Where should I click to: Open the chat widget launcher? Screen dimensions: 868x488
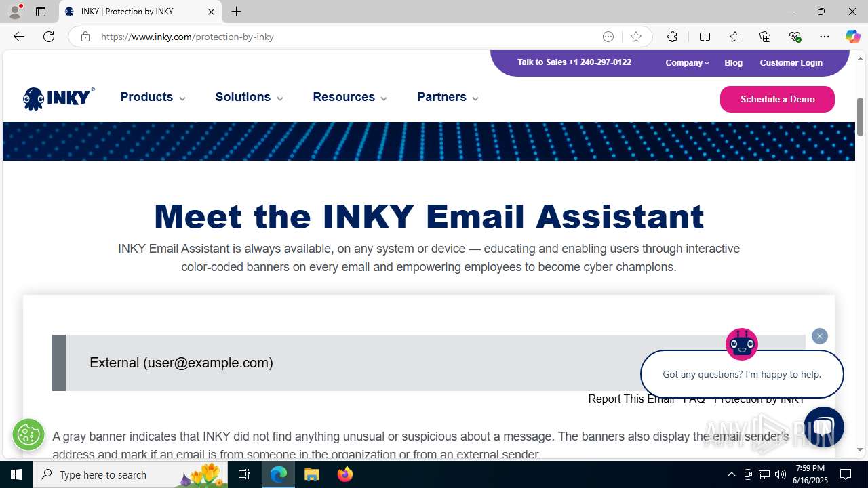point(823,427)
